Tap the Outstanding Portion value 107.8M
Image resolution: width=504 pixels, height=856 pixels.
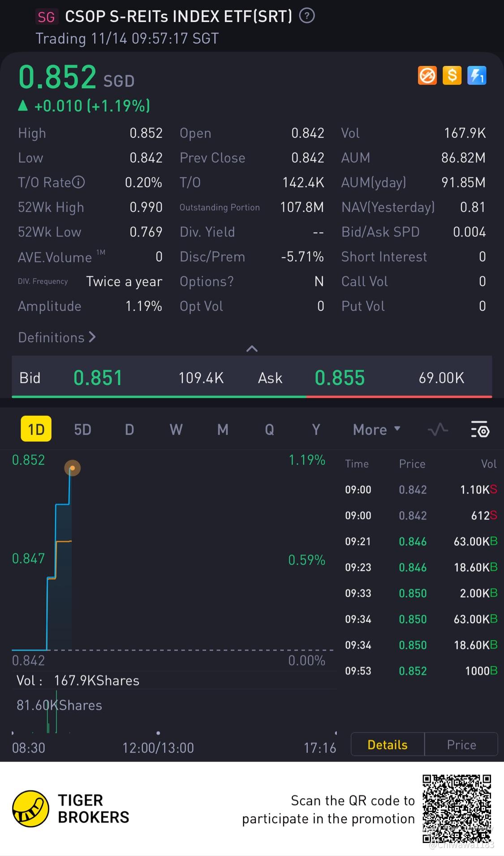pos(302,207)
